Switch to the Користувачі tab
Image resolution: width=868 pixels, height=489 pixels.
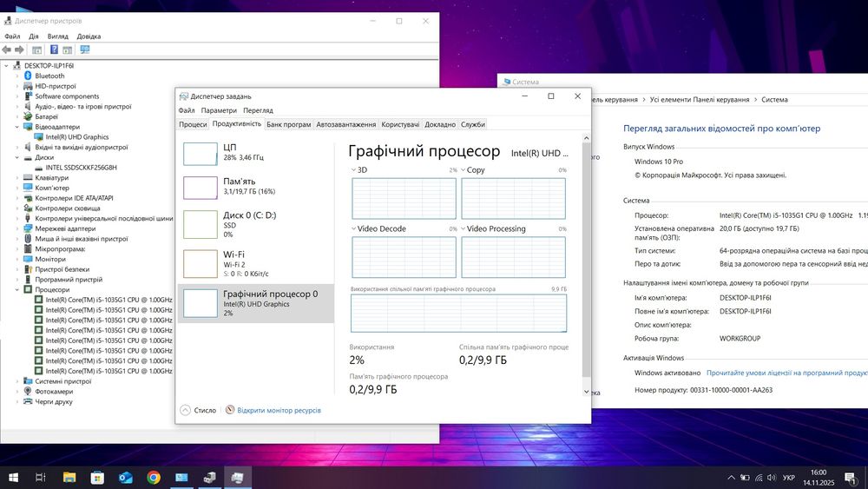click(400, 124)
